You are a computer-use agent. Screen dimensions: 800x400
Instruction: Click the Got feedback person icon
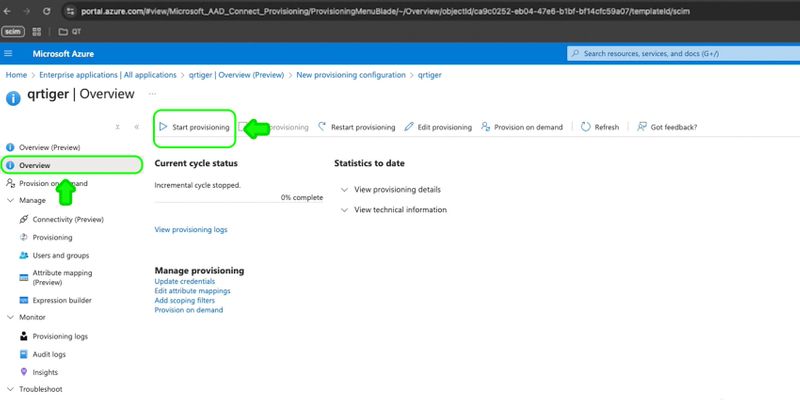(642, 127)
